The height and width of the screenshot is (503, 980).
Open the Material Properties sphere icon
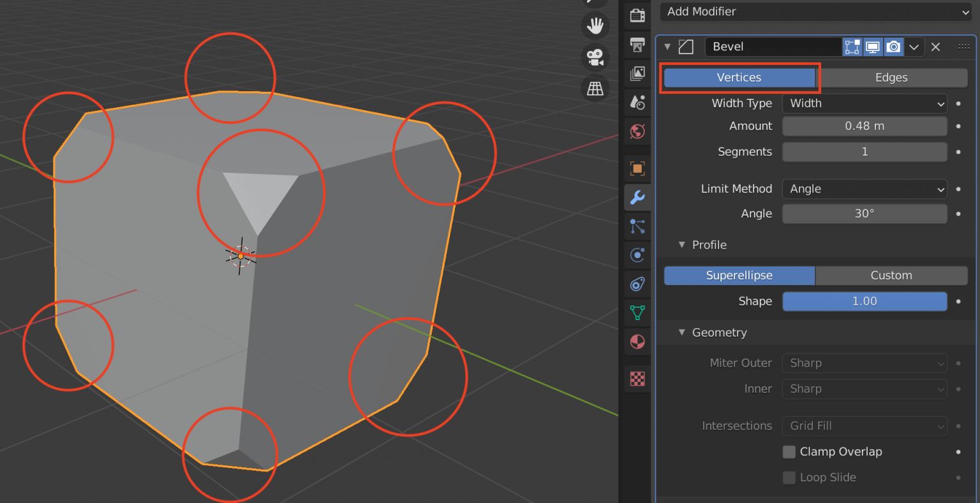tap(637, 342)
